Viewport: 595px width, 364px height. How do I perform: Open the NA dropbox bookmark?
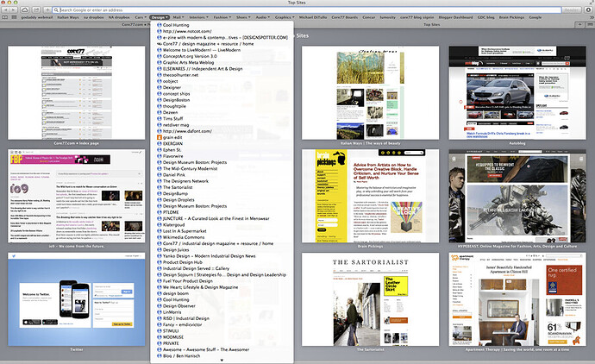pyautogui.click(x=119, y=17)
